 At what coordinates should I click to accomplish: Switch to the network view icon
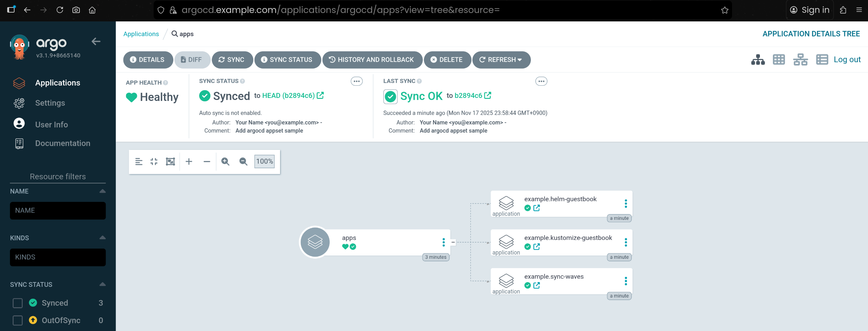(x=800, y=60)
